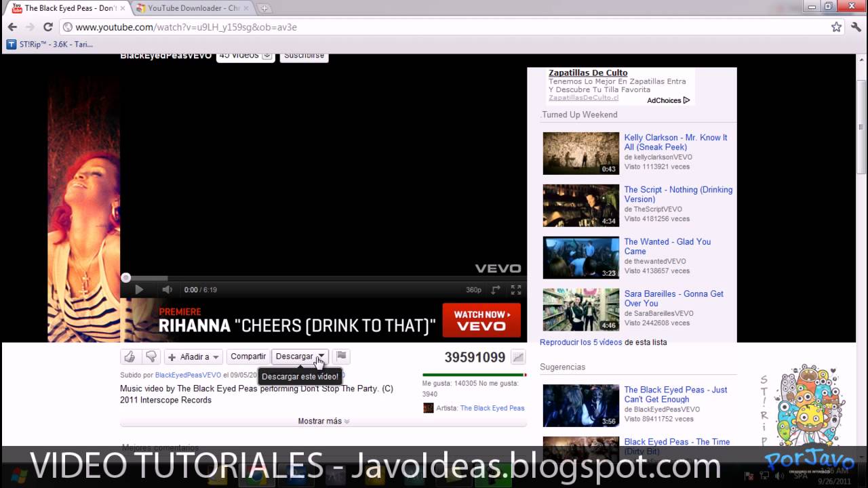Open the artist thumbnail icon beside Artista

(428, 408)
